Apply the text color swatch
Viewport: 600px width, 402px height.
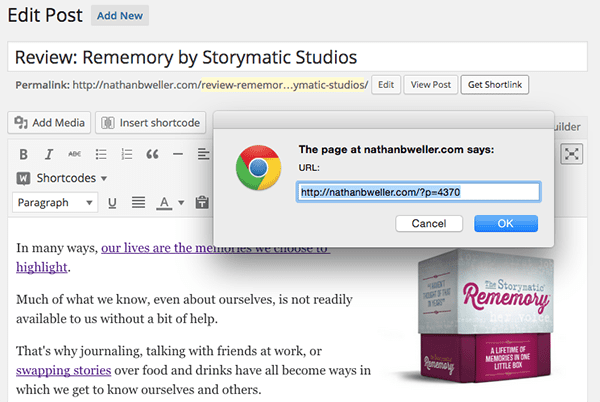click(163, 203)
